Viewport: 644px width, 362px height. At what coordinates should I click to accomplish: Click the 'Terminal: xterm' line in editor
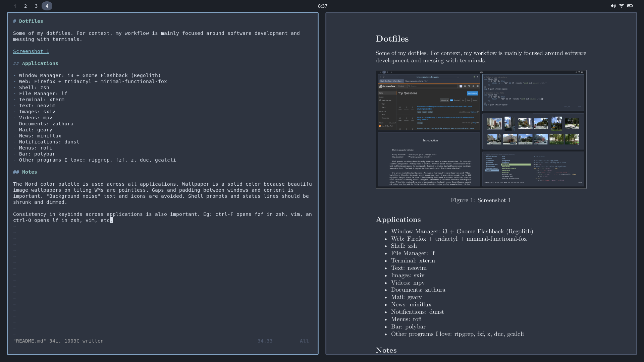39,100
